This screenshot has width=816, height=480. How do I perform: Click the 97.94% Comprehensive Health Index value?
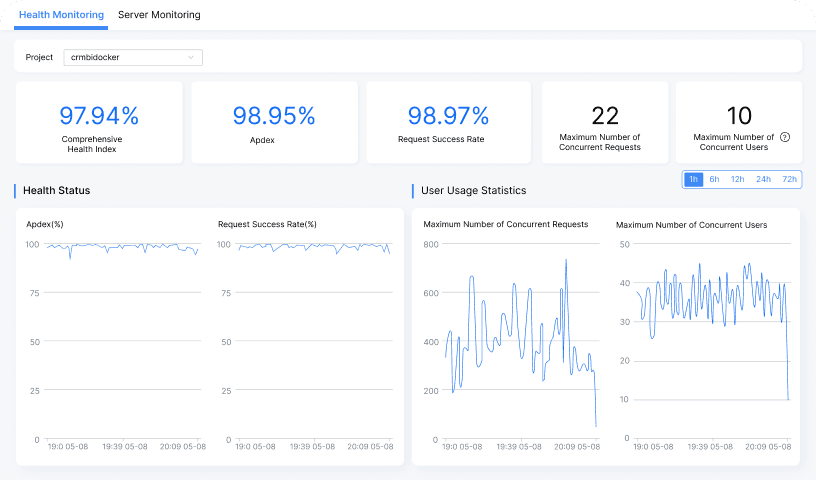(x=99, y=116)
